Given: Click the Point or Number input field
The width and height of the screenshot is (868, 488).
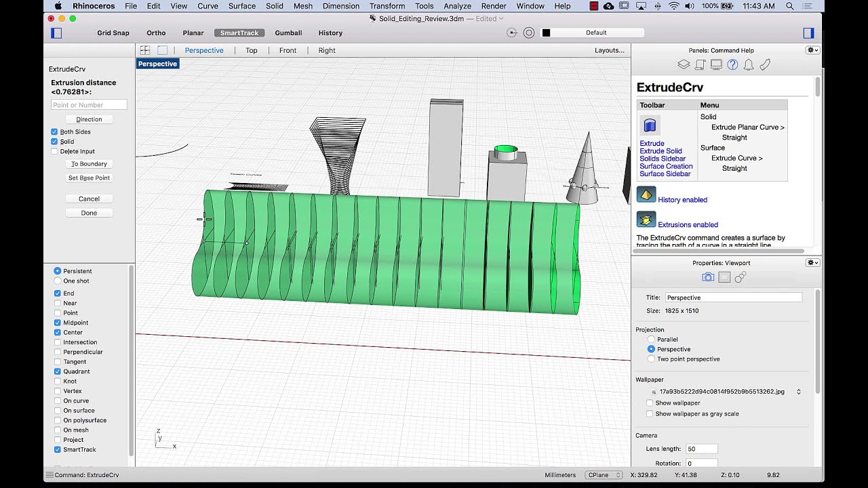Looking at the screenshot, I should coord(89,105).
